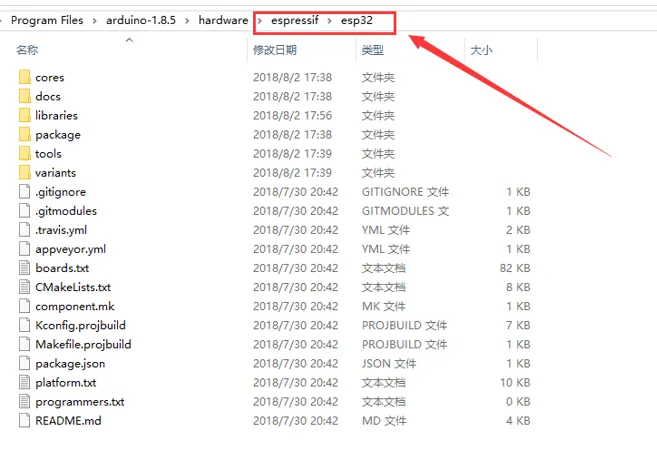657x463 pixels.
Task: Go to arduino-1.8.5 in breadcrumb
Action: (141, 20)
